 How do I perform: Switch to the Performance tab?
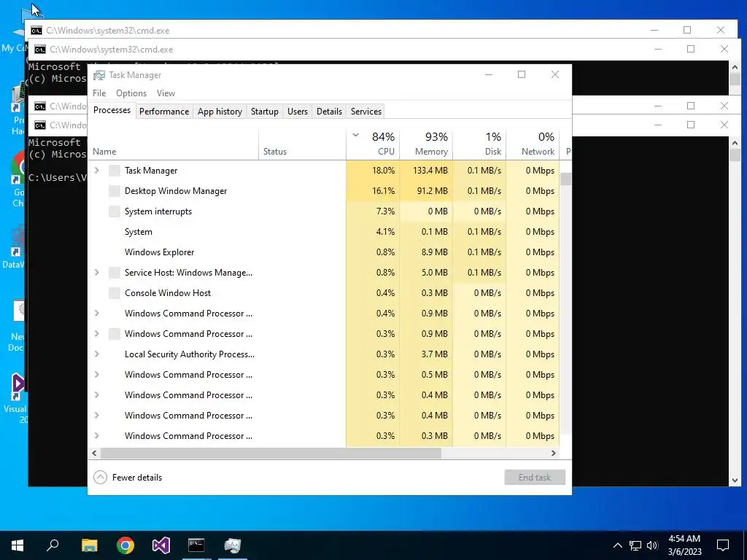pyautogui.click(x=164, y=112)
